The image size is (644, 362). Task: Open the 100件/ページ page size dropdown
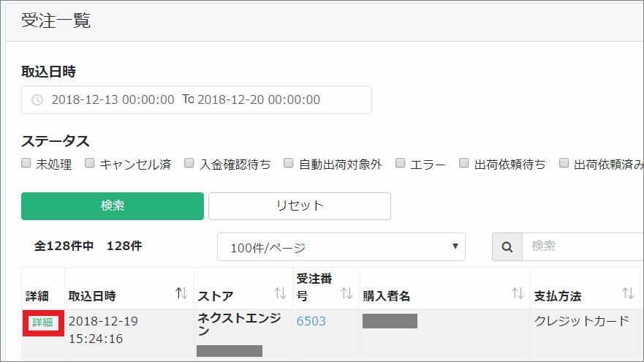coord(341,247)
